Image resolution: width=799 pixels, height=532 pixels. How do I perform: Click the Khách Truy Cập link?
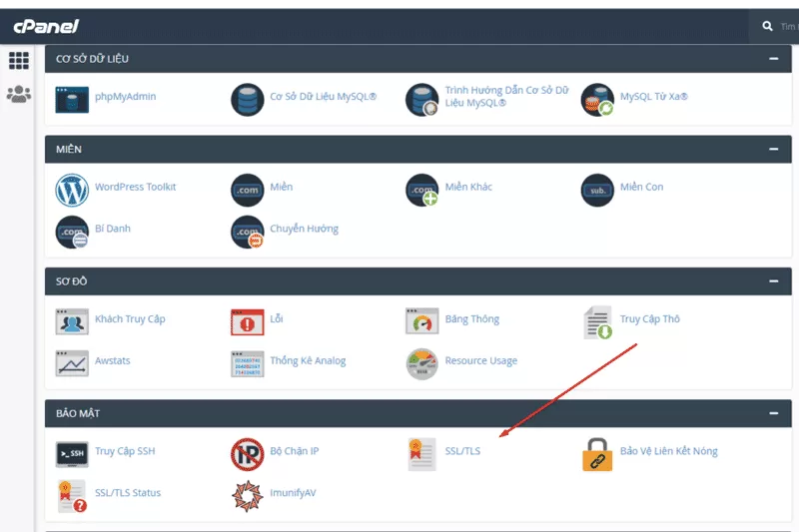(x=130, y=318)
